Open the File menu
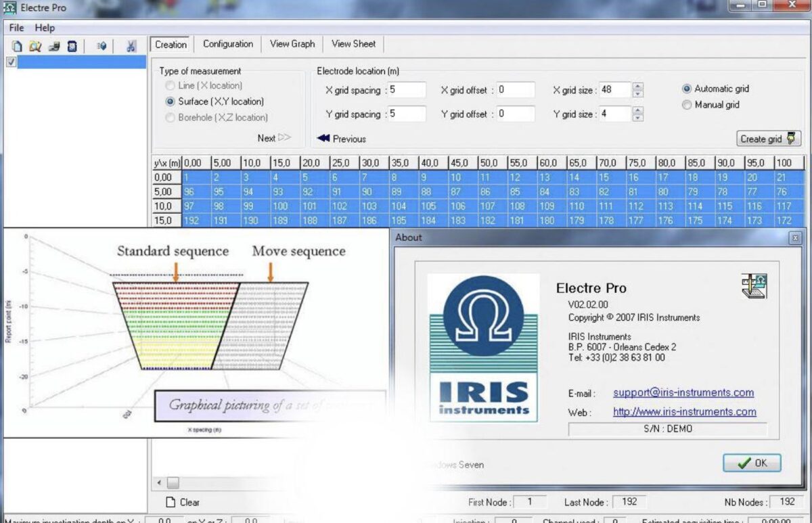812x523 pixels. (16, 28)
